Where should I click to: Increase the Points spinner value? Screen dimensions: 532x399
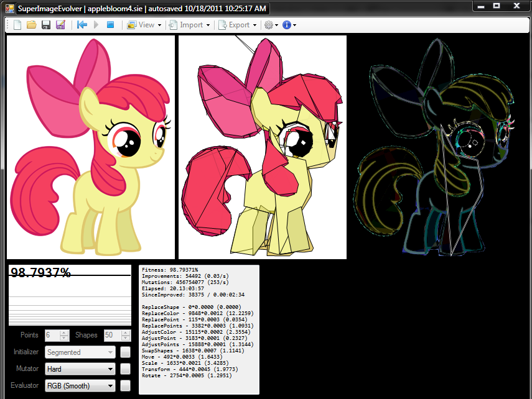pos(64,332)
